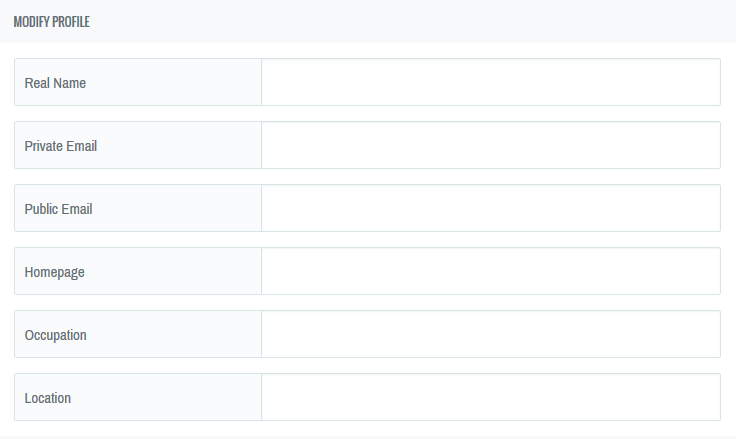Click into the Public Email field
736x439 pixels.
tap(490, 208)
